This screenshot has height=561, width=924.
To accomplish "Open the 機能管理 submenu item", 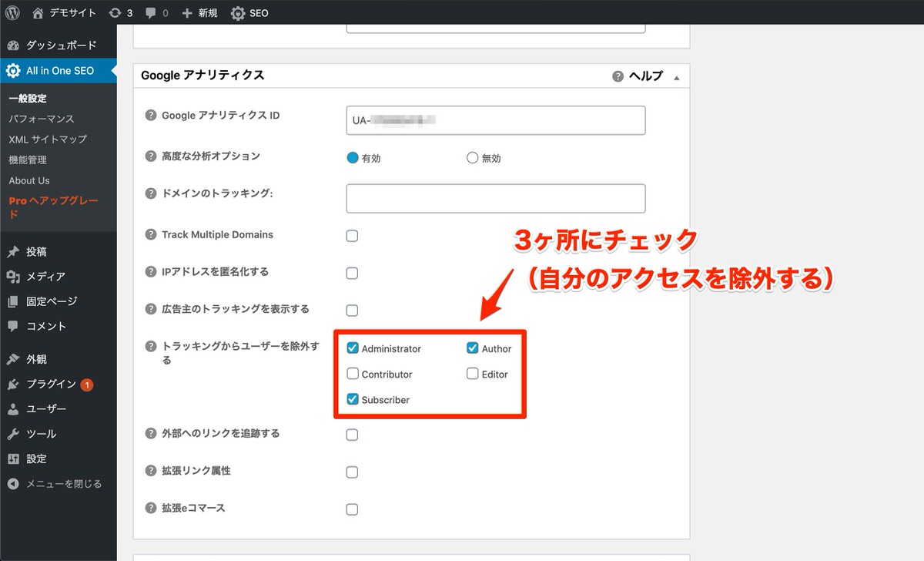I will click(x=28, y=160).
